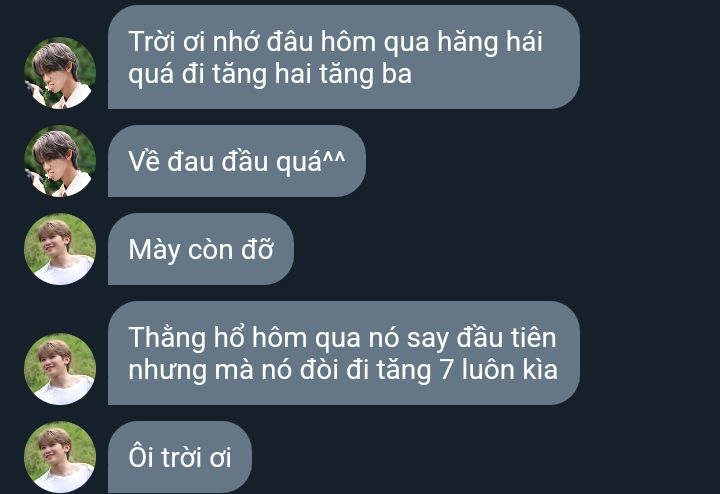Click the words 'tăng hai tăng ba'

312,75
